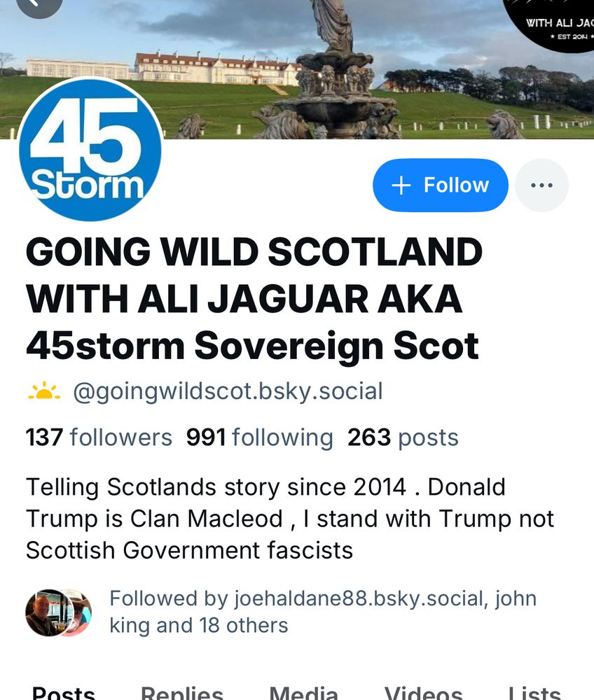Screen dimensions: 594x700
Task: View the circular logo in the banner corner
Action: coord(551,22)
